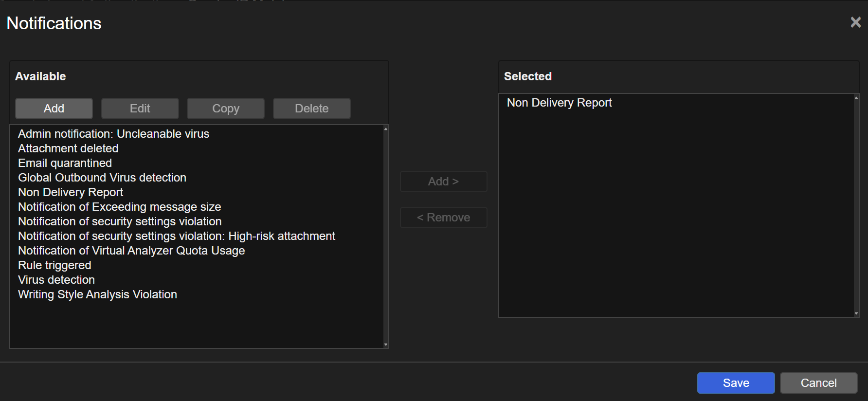Viewport: 868px width, 401px height.
Task: Select 'Virus detection' in Available list
Action: [56, 280]
